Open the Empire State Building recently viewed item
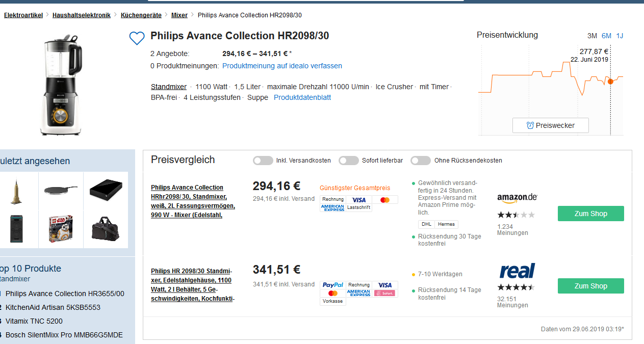The width and height of the screenshot is (644, 344). pyautogui.click(x=16, y=191)
